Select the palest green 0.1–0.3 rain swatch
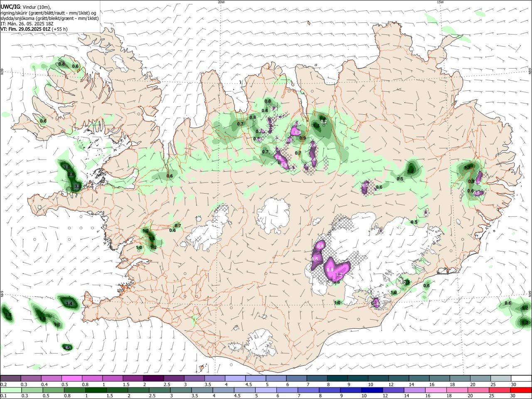Image resolution: width=532 pixels, height=399 pixels. 11,390
